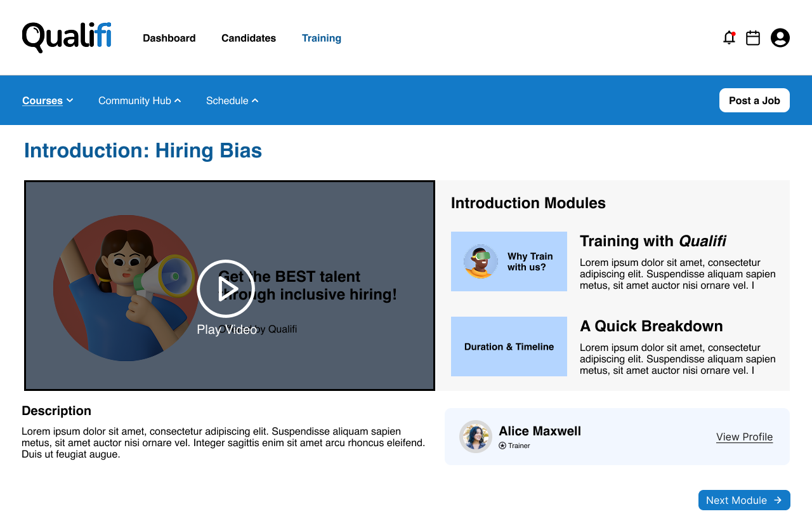The height and width of the screenshot is (528, 812).
Task: Click the Post a Job button
Action: (x=754, y=100)
